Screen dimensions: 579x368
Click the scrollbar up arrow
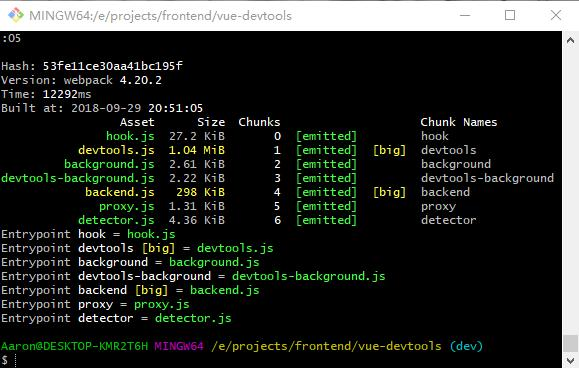coord(570,40)
